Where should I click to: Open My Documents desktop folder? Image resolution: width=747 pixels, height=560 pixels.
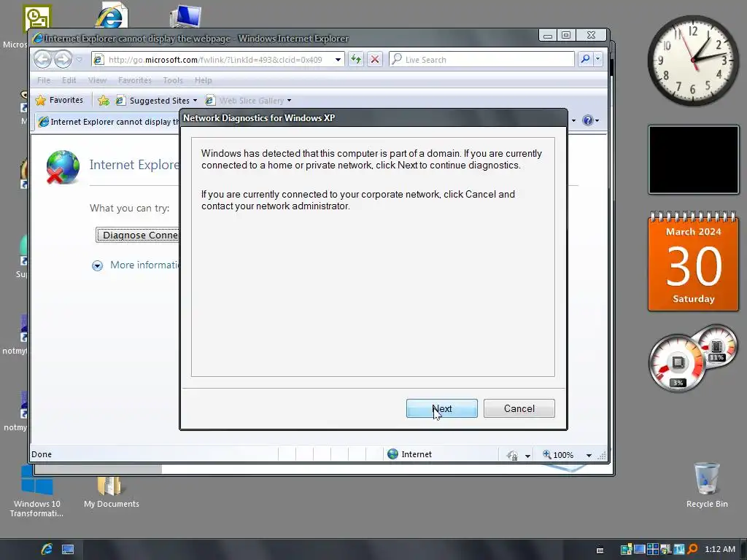[x=111, y=492]
